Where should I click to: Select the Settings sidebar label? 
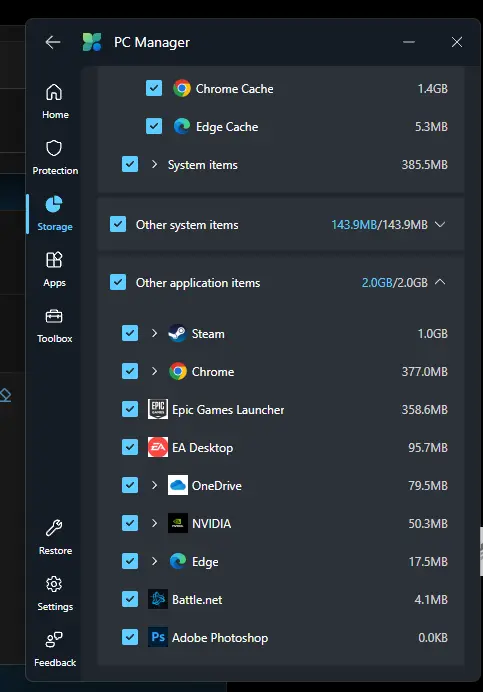click(55, 607)
